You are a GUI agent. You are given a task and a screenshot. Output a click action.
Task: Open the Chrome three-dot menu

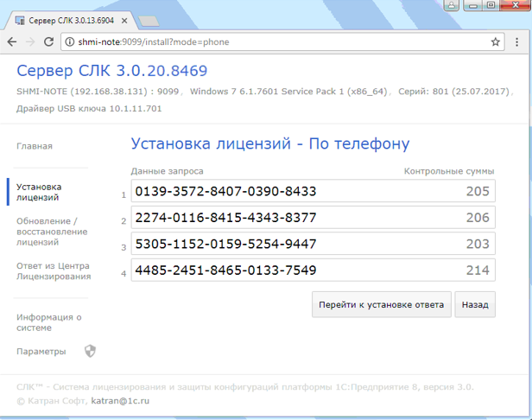(x=516, y=41)
